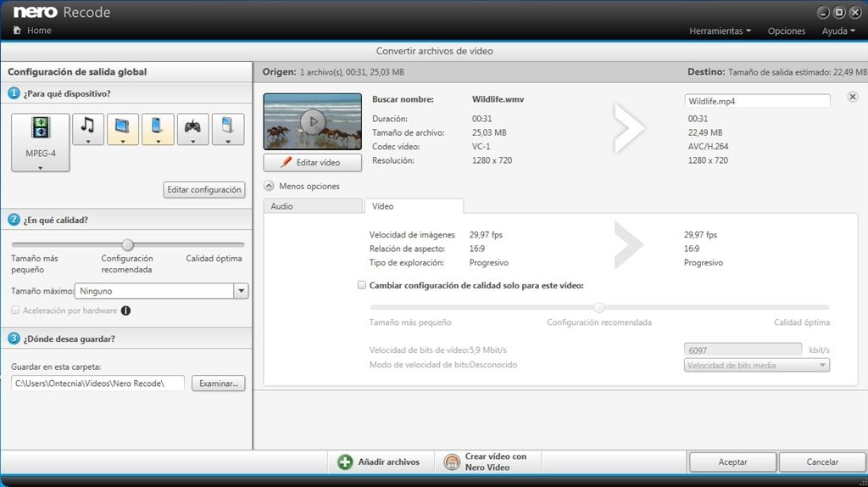Remove Wildlife file with the X icon
This screenshot has width=868, height=487.
point(853,97)
